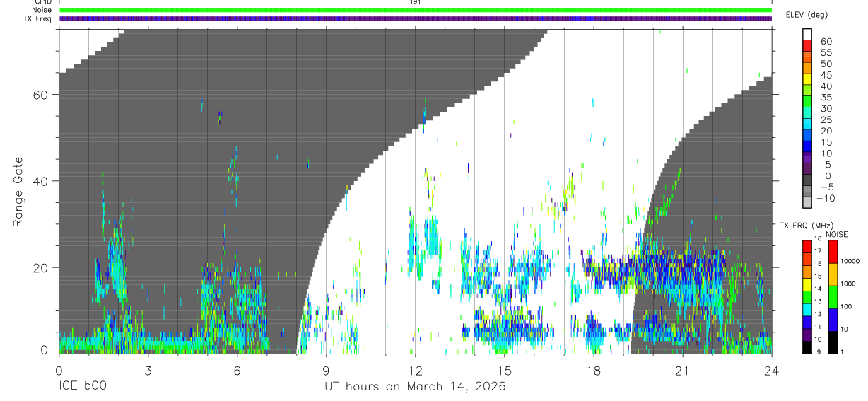Select the cyan ELEV swatch between 25 and 20
Screen dimensions: 868x401
click(x=807, y=124)
